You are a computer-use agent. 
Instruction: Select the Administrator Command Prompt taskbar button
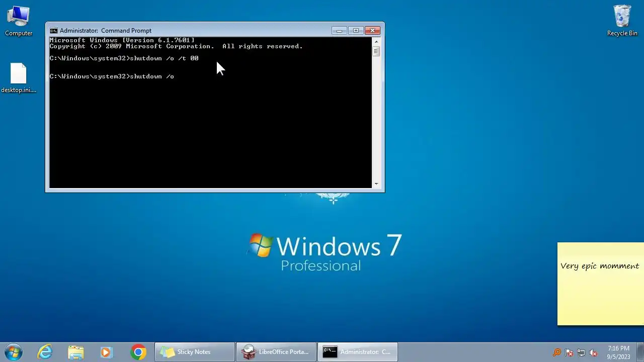(358, 352)
